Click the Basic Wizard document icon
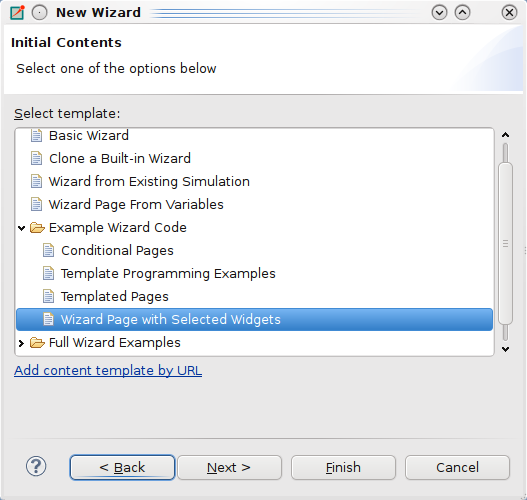 tap(36, 135)
